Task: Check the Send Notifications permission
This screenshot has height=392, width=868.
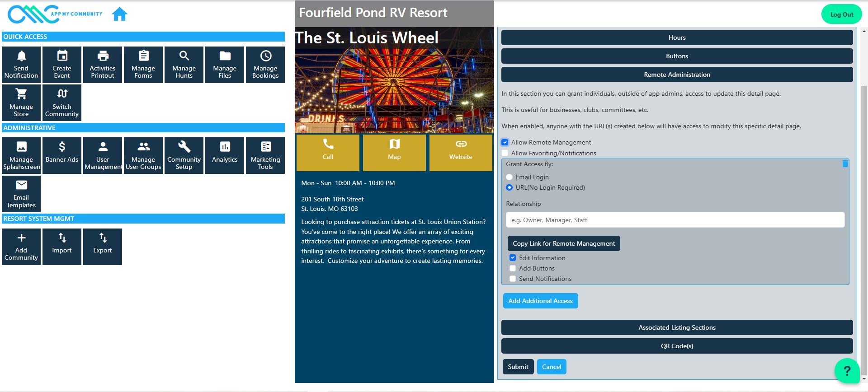Action: point(513,279)
